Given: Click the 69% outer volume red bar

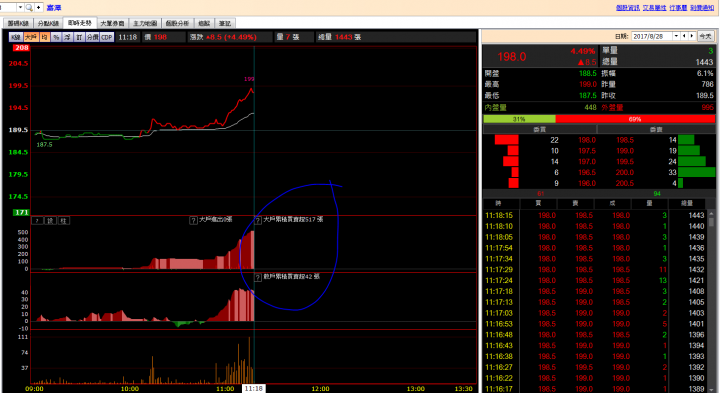Looking at the screenshot, I should pos(635,119).
